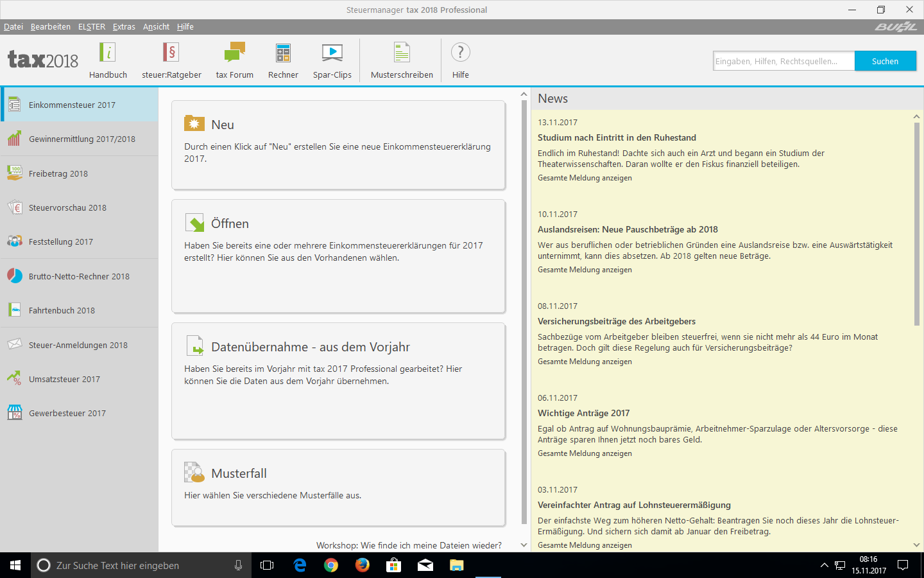Open the Musterfall card heading

tap(239, 473)
